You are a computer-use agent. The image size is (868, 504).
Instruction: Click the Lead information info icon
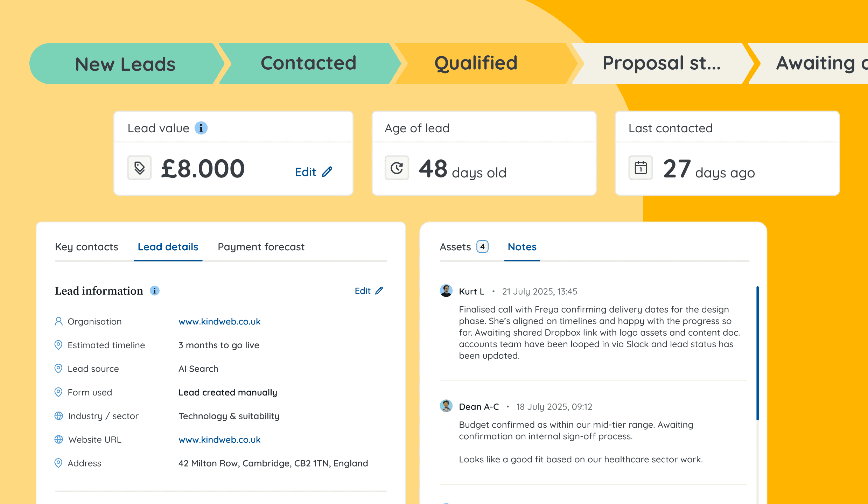tap(154, 290)
